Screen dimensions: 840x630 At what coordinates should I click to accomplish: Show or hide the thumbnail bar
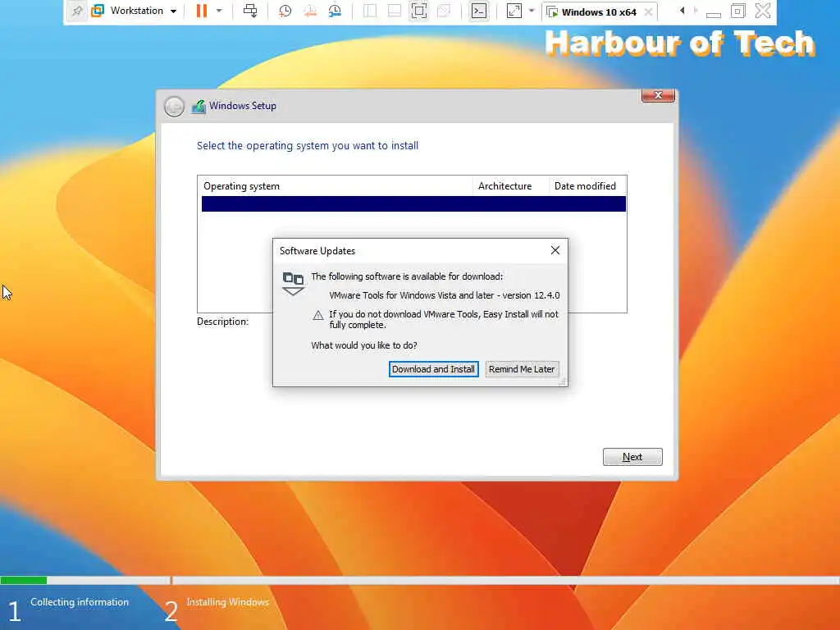click(x=395, y=11)
